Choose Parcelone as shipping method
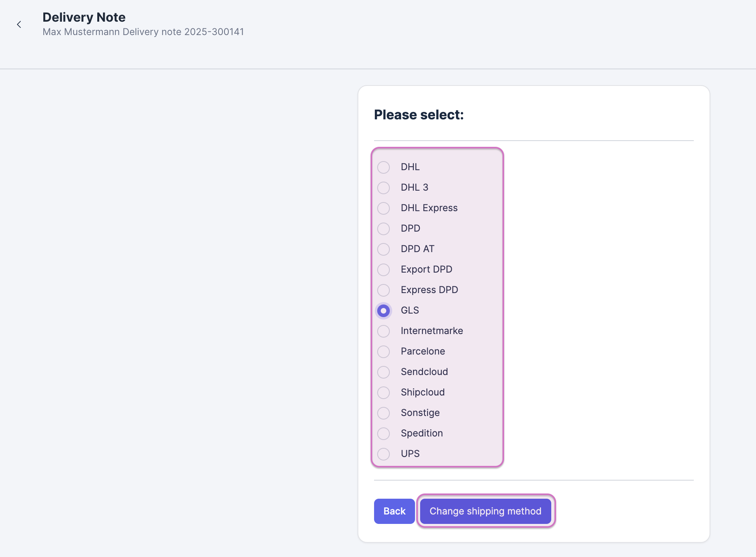 384,351
